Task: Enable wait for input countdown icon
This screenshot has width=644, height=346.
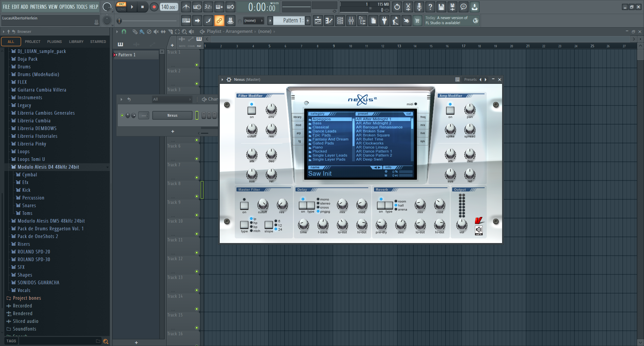Action: [197, 7]
